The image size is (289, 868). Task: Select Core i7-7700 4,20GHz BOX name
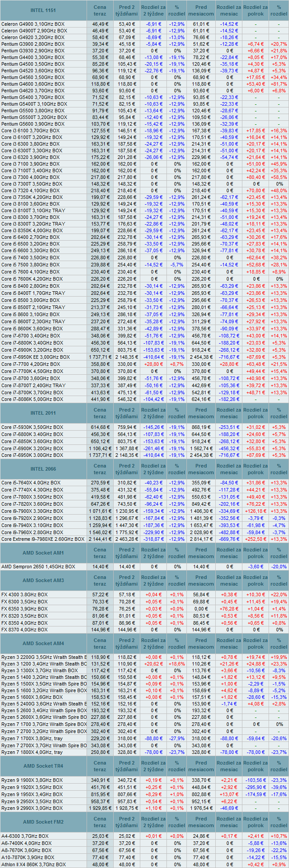tap(31, 364)
